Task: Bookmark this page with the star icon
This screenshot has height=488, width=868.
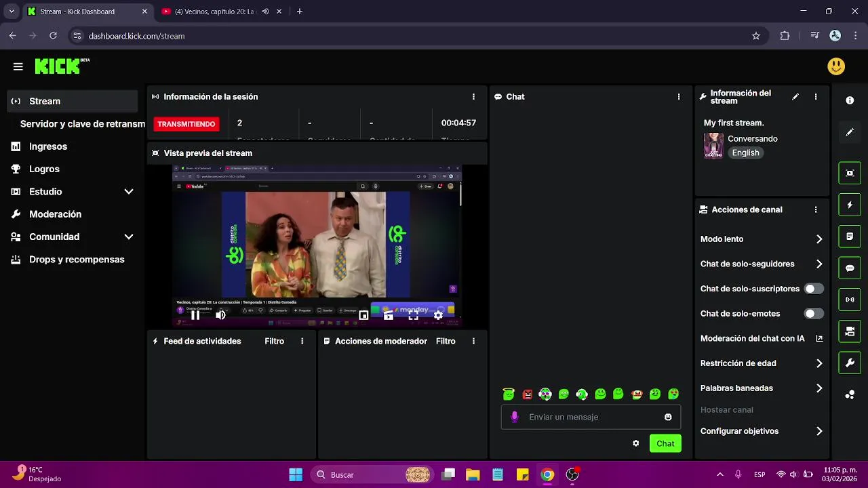Action: coord(756,36)
